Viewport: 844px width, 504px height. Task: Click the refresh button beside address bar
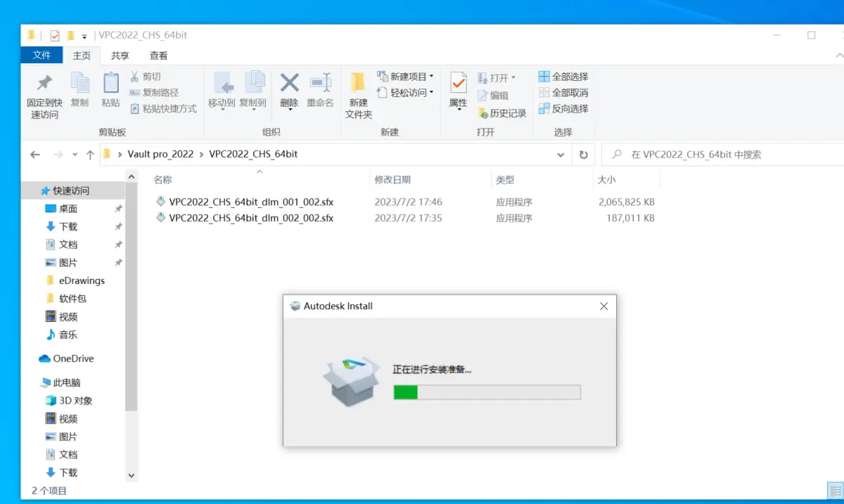pos(583,155)
